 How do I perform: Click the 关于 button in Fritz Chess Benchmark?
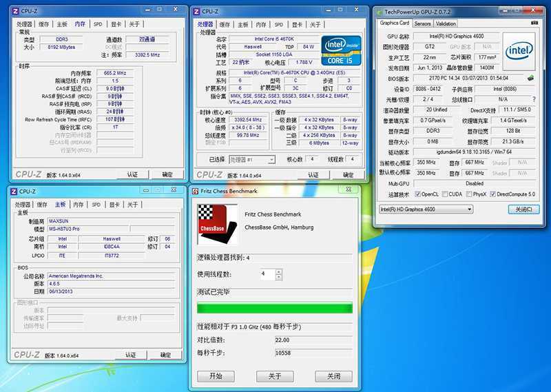pos(275,376)
